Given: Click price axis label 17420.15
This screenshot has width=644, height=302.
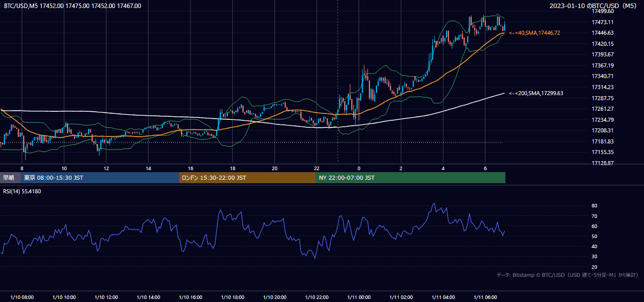Looking at the screenshot, I should click(x=602, y=44).
